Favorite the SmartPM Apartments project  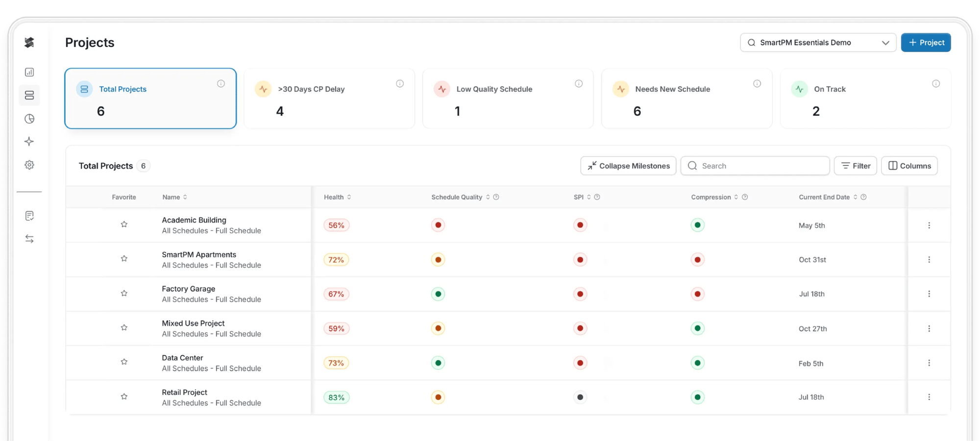[124, 259]
